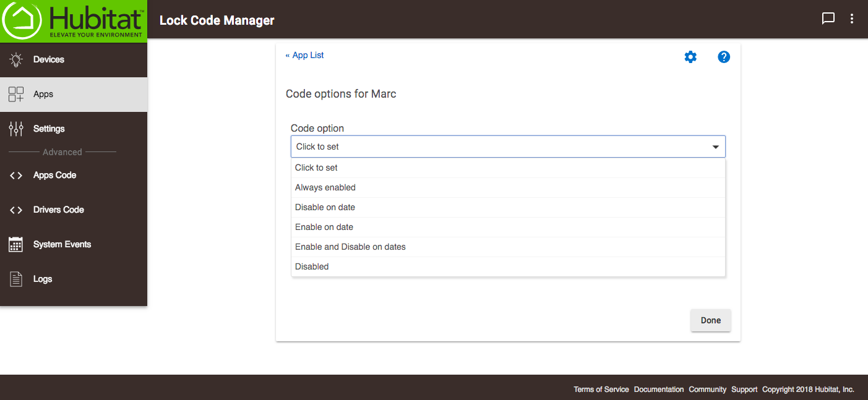Open Apps Code in sidebar

pos(54,175)
